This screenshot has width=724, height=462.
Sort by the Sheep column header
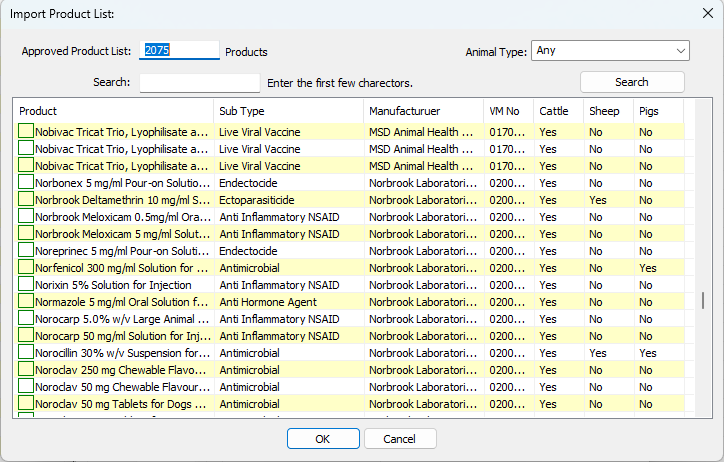coord(609,111)
